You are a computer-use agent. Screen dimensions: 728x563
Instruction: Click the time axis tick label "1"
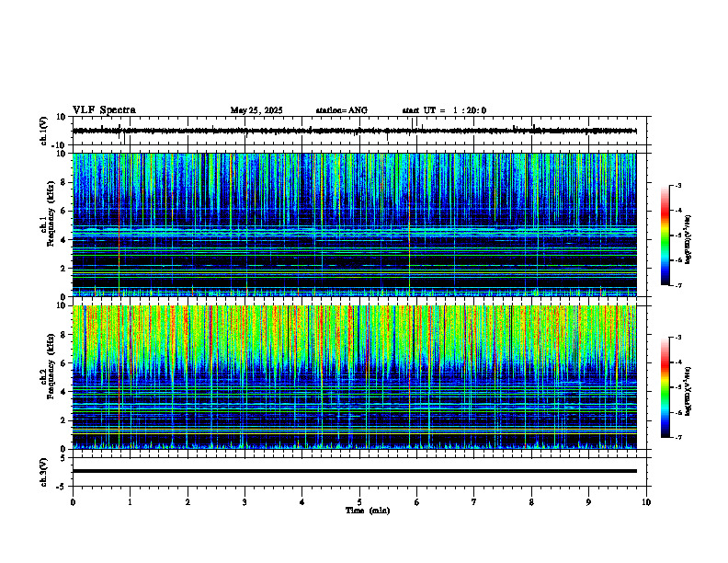tap(130, 502)
